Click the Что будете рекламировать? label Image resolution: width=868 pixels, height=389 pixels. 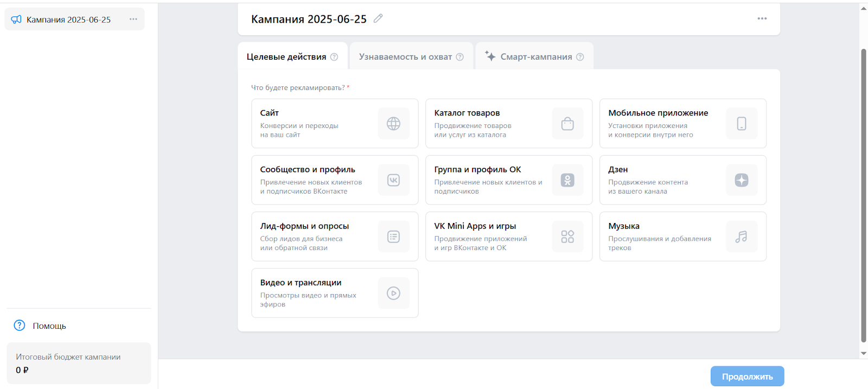(x=298, y=87)
